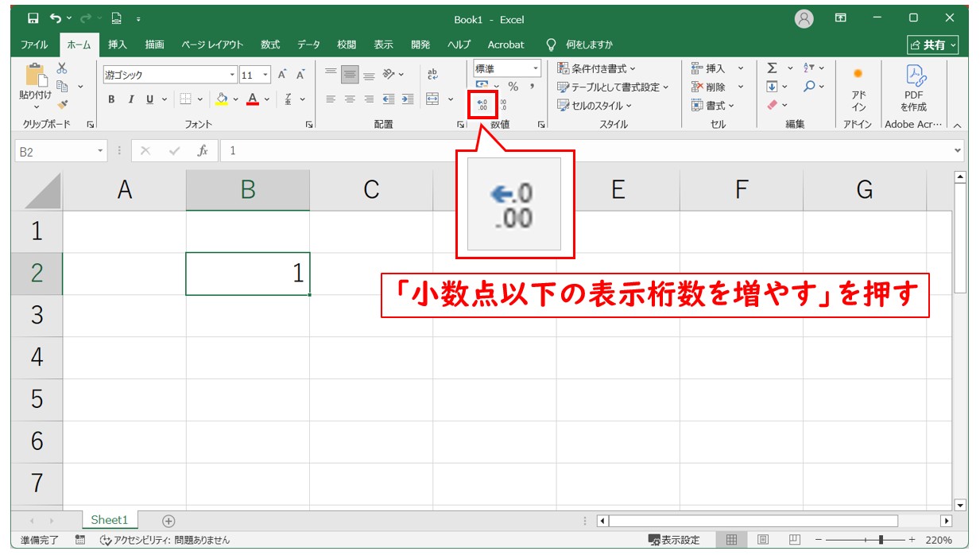Click アクセシビリティ status bar message

point(165,540)
